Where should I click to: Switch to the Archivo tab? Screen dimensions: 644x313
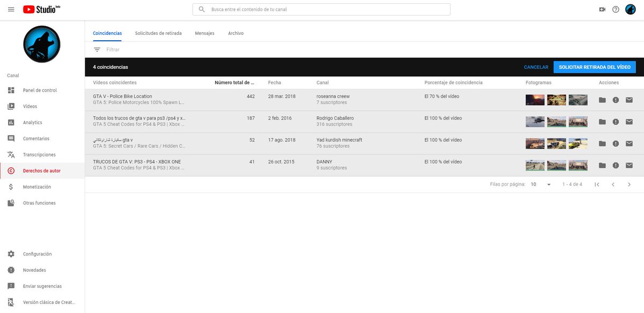pyautogui.click(x=236, y=33)
